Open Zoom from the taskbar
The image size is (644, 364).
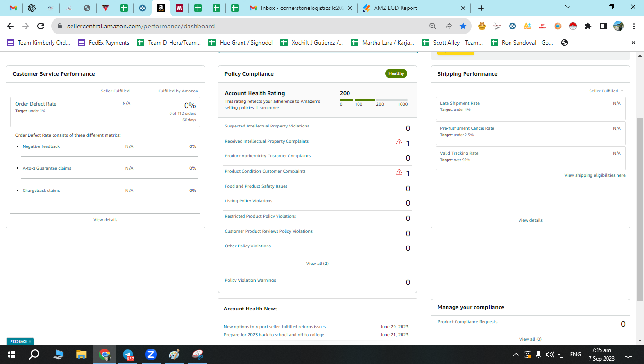[x=151, y=355]
